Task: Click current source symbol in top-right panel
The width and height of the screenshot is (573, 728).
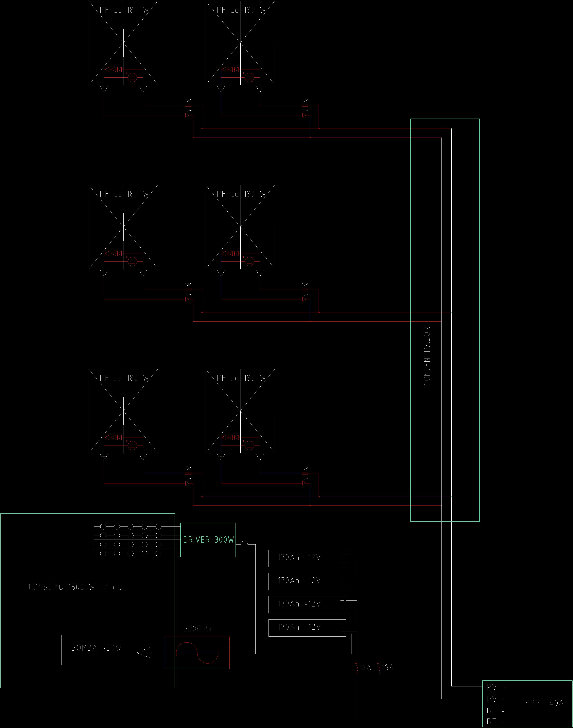Action: click(x=249, y=78)
